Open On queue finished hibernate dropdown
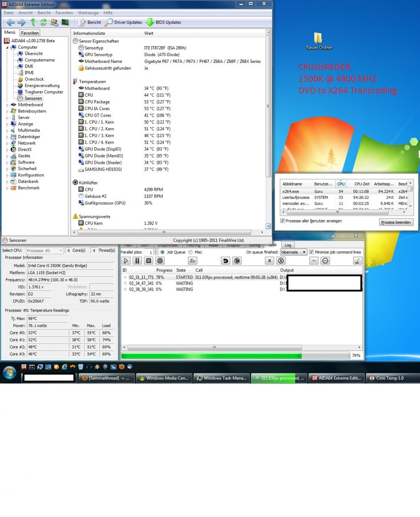The image size is (420, 517). (293, 252)
